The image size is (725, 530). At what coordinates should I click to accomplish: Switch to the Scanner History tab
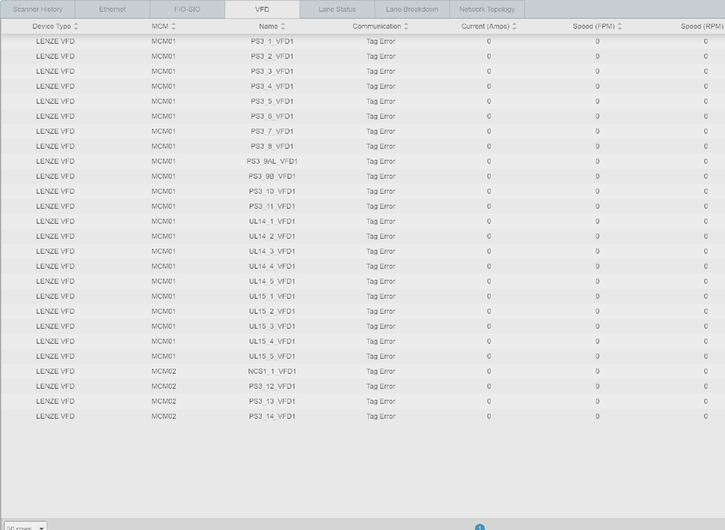38,9
